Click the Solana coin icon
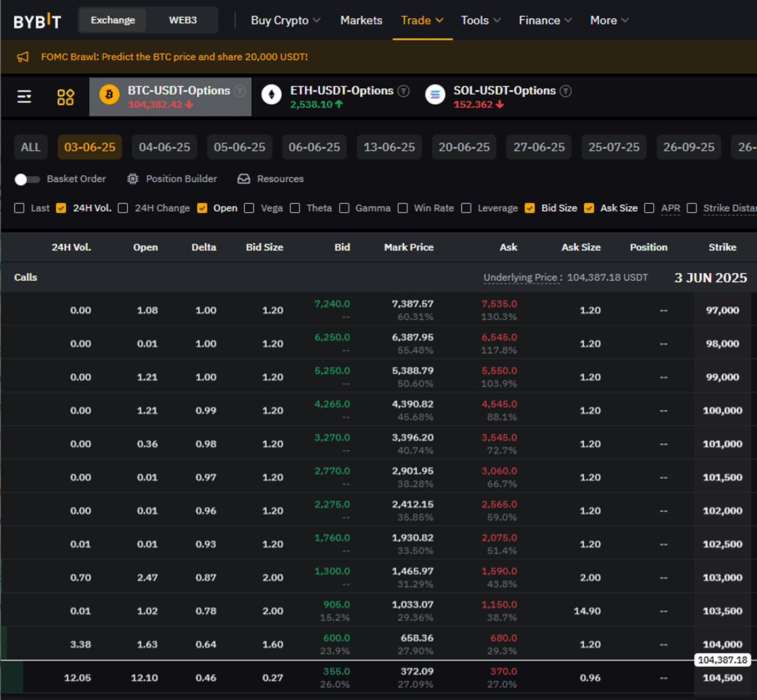The width and height of the screenshot is (757, 700). click(x=435, y=95)
